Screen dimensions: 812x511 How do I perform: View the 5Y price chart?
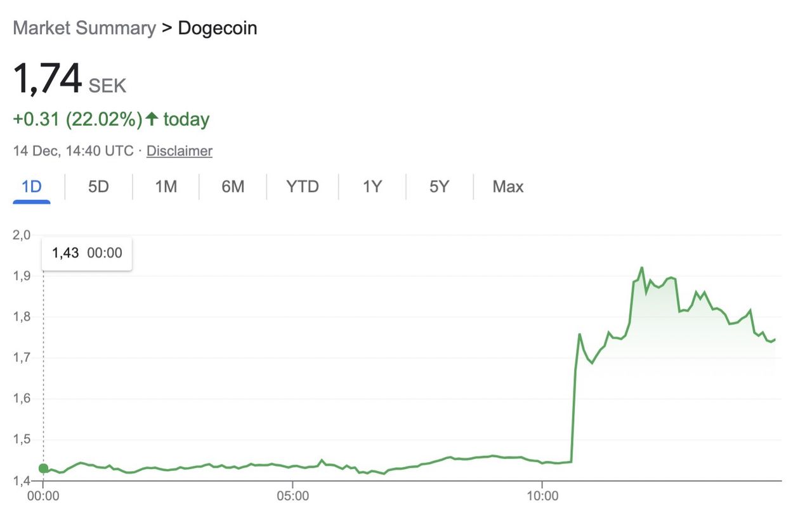[x=439, y=187]
